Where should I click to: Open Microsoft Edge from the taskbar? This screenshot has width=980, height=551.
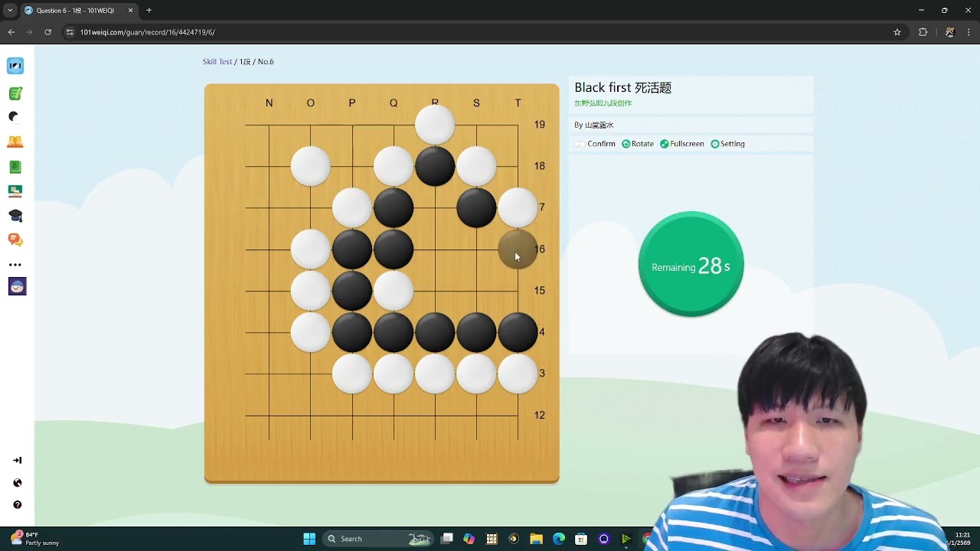[x=559, y=539]
